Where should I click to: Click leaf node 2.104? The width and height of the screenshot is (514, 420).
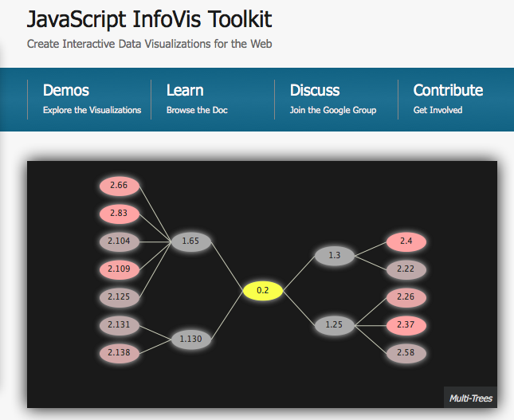(120, 241)
